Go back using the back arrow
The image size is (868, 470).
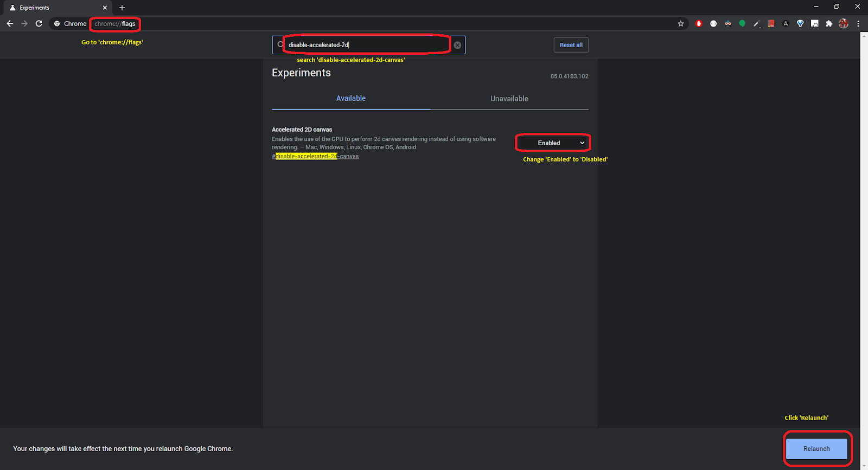[10, 24]
